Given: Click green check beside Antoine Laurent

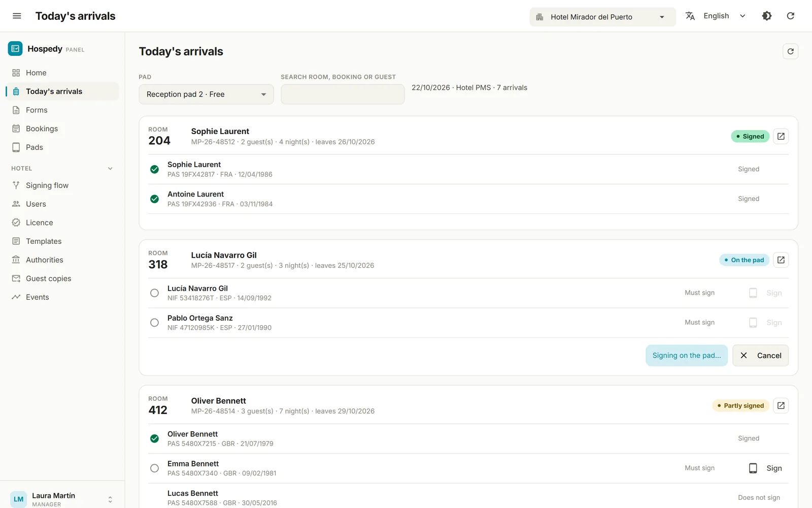Looking at the screenshot, I should (154, 199).
